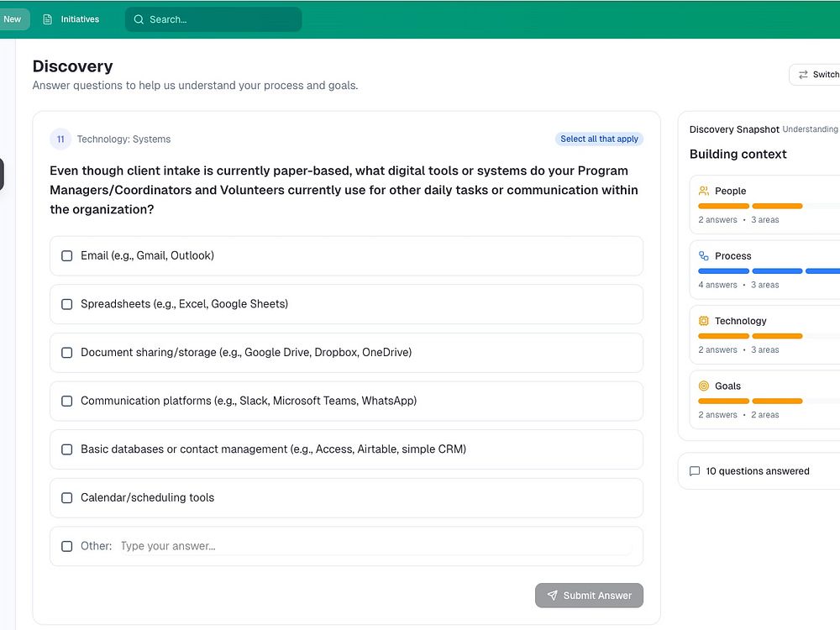Focus the top Search field
The width and height of the screenshot is (840, 630).
pos(218,19)
